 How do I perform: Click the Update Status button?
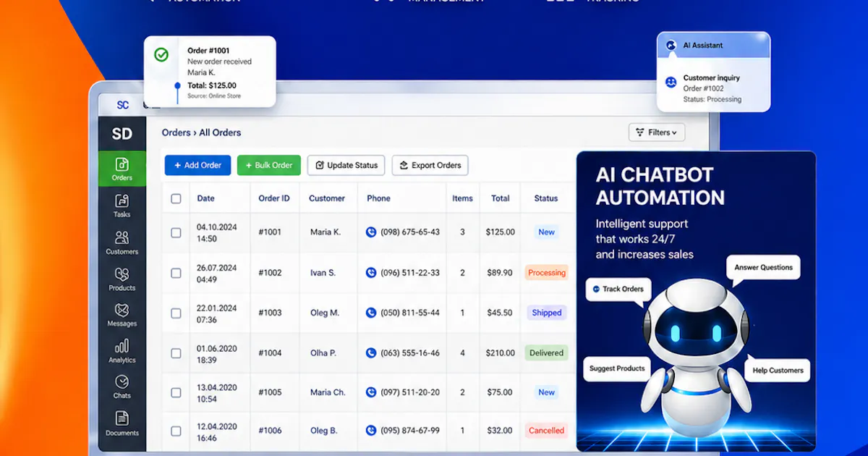[x=346, y=165]
